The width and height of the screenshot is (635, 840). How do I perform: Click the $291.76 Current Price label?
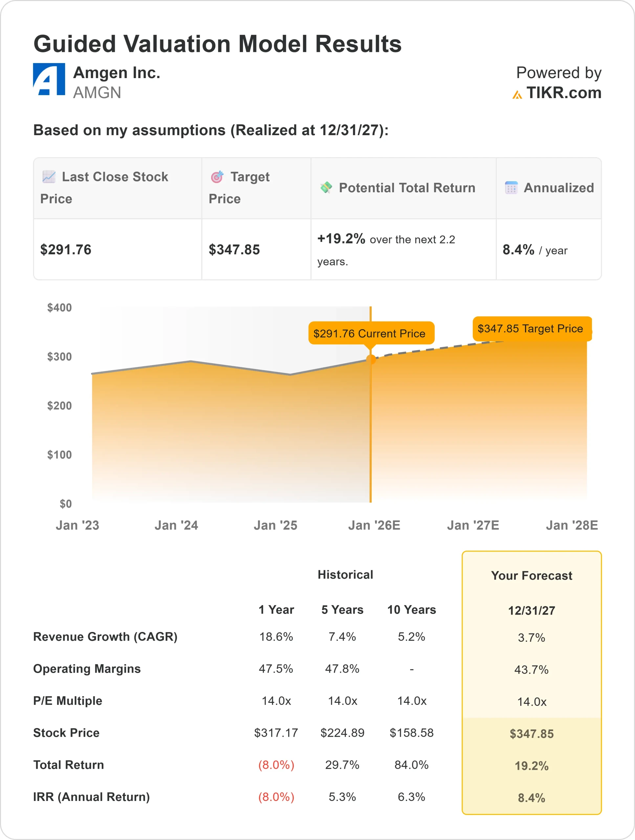[x=371, y=333]
